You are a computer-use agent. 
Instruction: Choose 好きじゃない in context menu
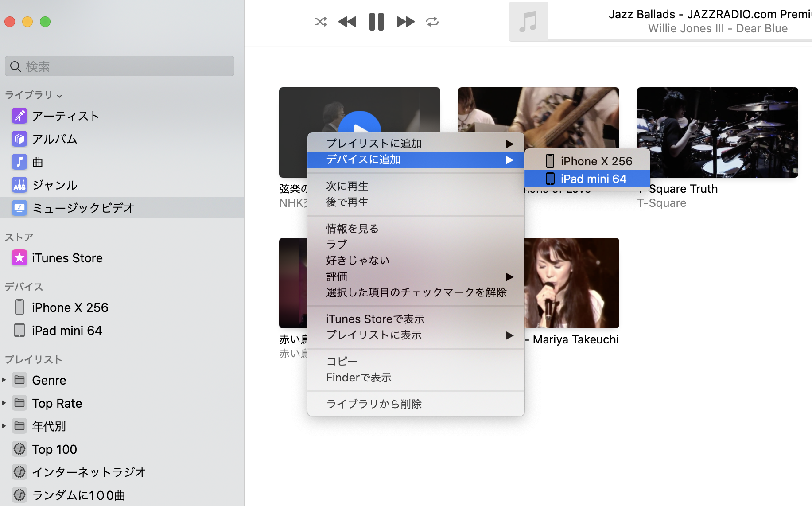click(416, 261)
